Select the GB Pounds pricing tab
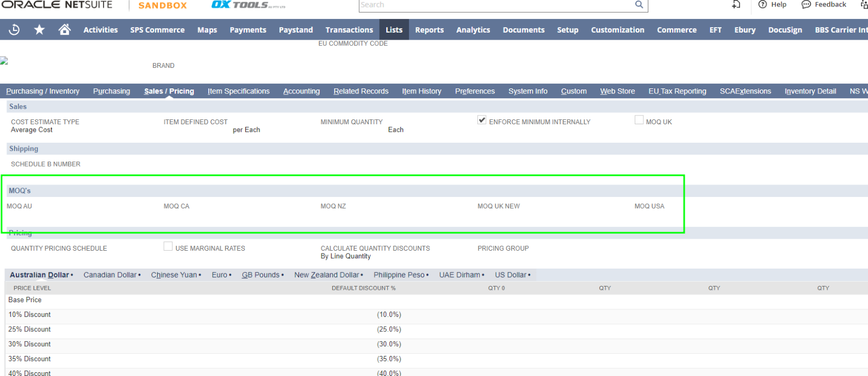The width and height of the screenshot is (868, 376). (260, 275)
